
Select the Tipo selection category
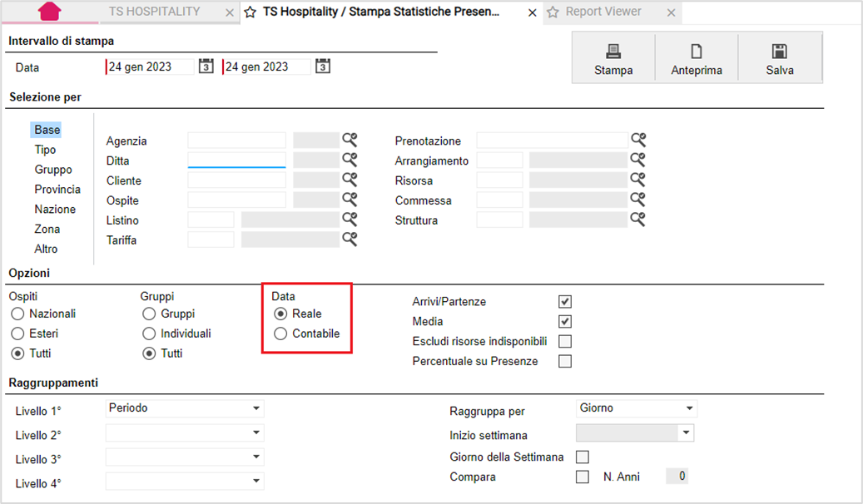[45, 150]
